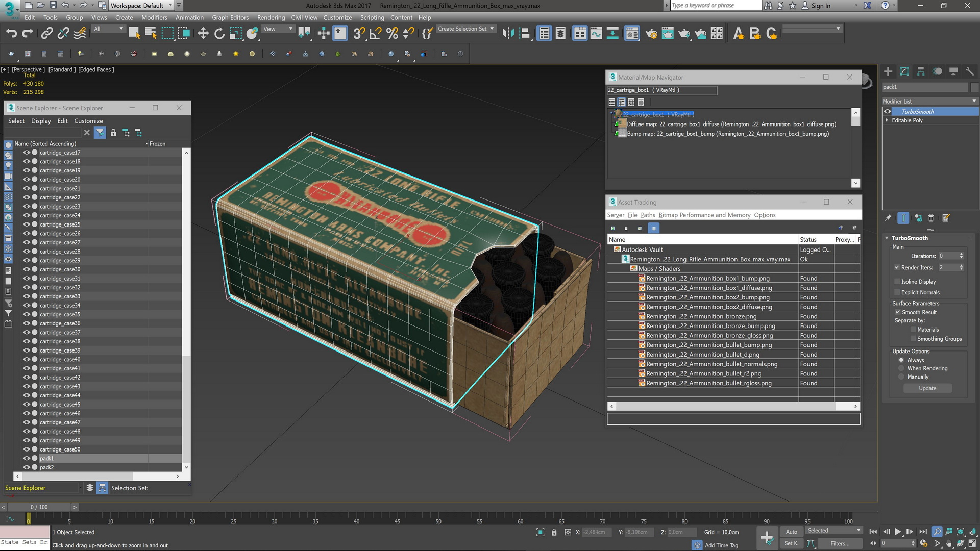Viewport: 980px width, 551px height.
Task: Open Create Selection Set dropdown
Action: (x=466, y=29)
